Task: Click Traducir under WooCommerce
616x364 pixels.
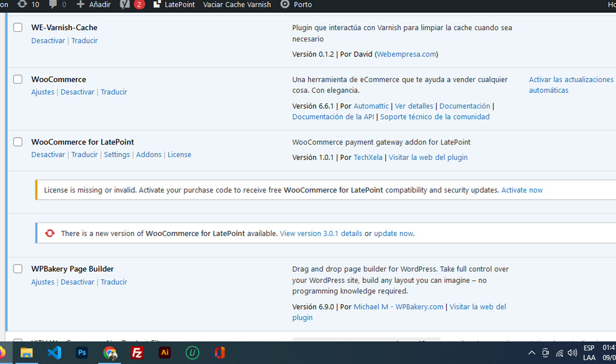Action: point(114,92)
